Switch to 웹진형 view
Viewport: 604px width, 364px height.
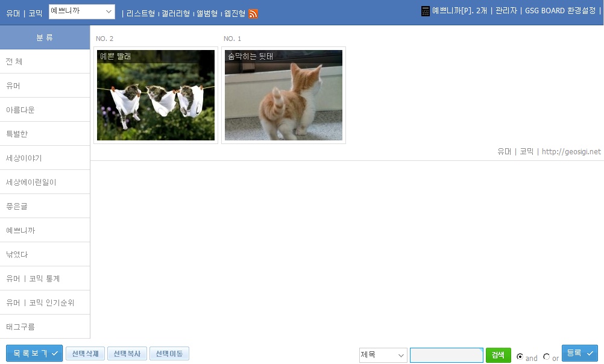234,13
